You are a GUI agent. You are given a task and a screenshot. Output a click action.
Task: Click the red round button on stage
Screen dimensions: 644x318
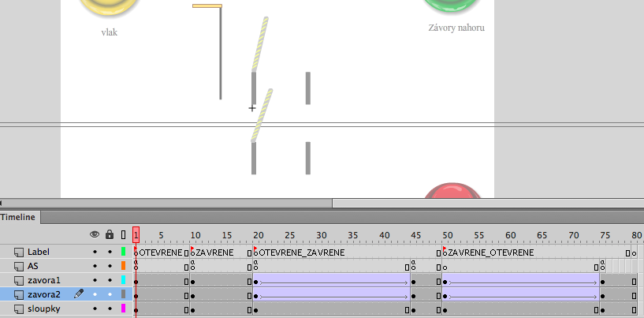click(452, 190)
